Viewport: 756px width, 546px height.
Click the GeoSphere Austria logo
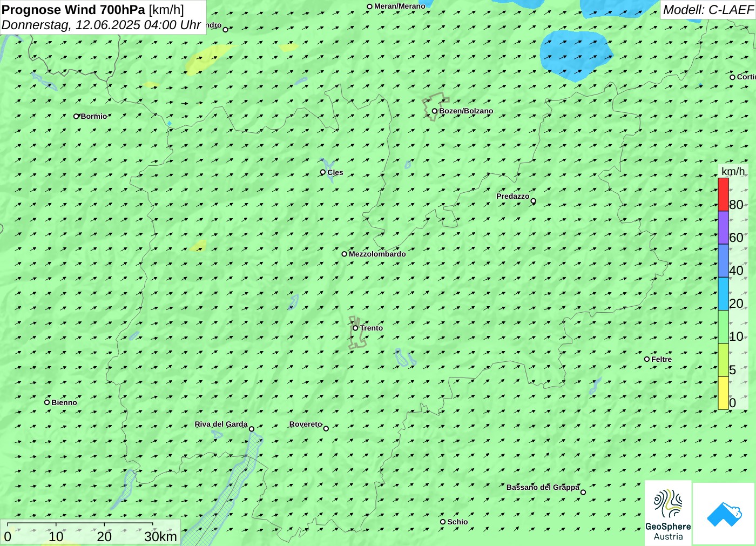pyautogui.click(x=668, y=513)
